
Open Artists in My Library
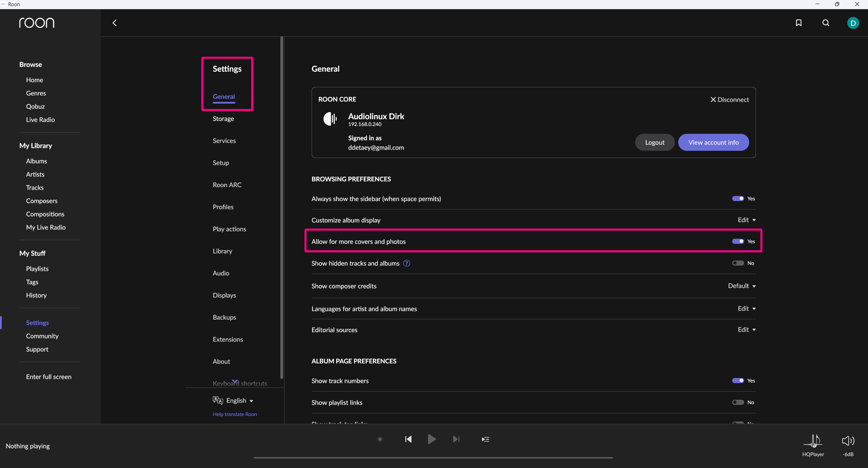[x=35, y=175]
